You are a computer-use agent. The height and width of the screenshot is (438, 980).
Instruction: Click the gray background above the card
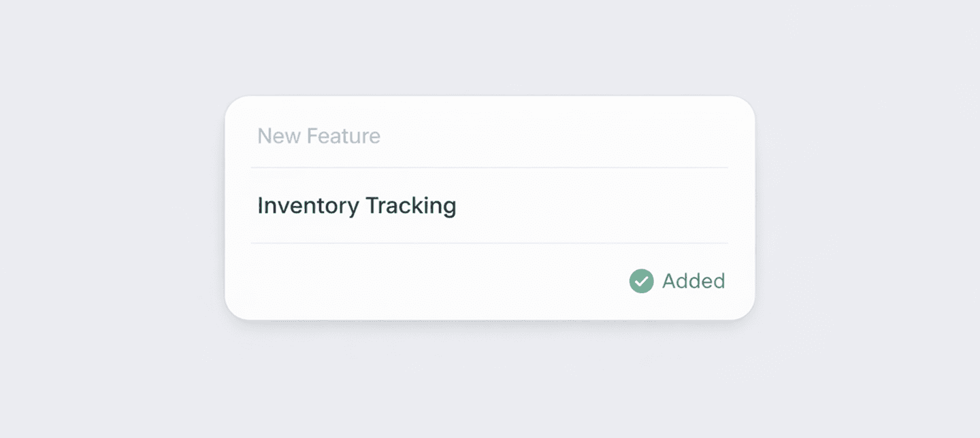pos(490,48)
